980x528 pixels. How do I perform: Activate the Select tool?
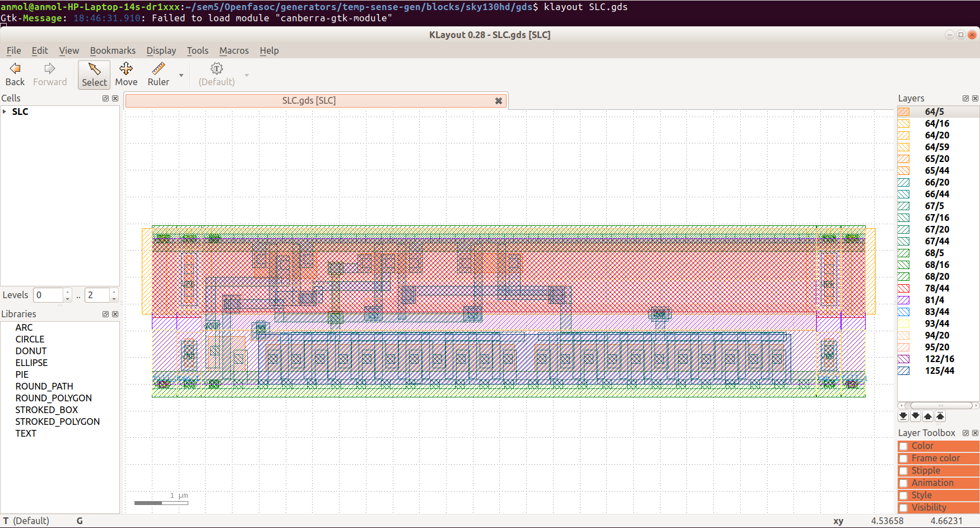(94, 74)
